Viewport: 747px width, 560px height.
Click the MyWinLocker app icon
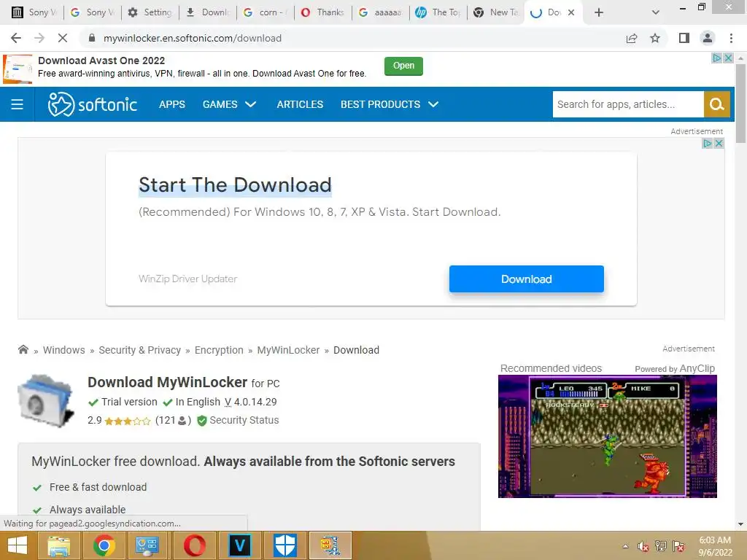point(46,401)
